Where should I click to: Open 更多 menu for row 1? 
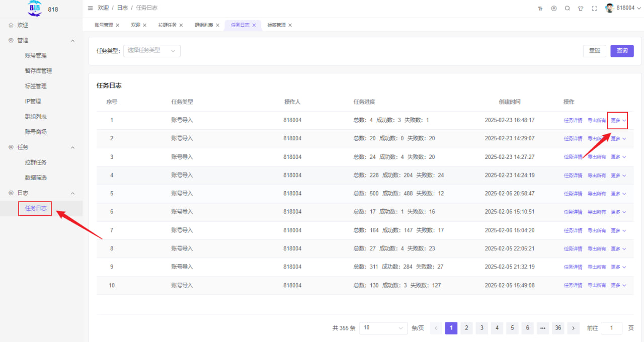coord(618,121)
